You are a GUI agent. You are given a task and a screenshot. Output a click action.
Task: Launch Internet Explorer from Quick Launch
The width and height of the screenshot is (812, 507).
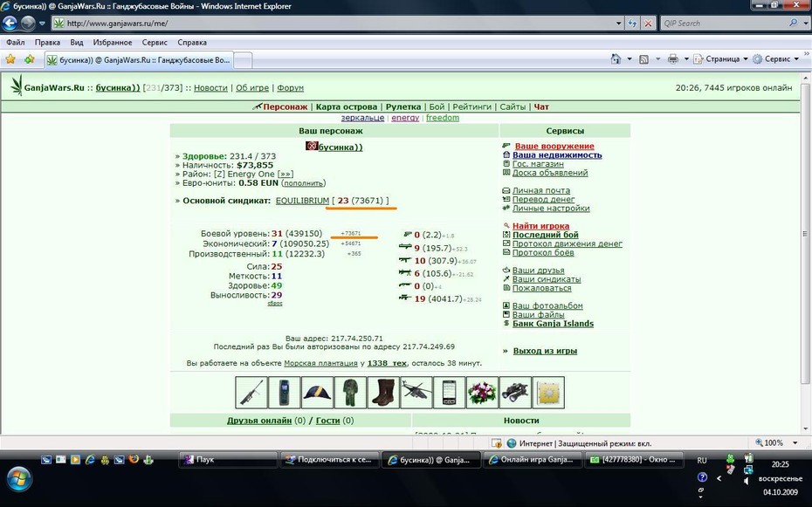pos(90,459)
